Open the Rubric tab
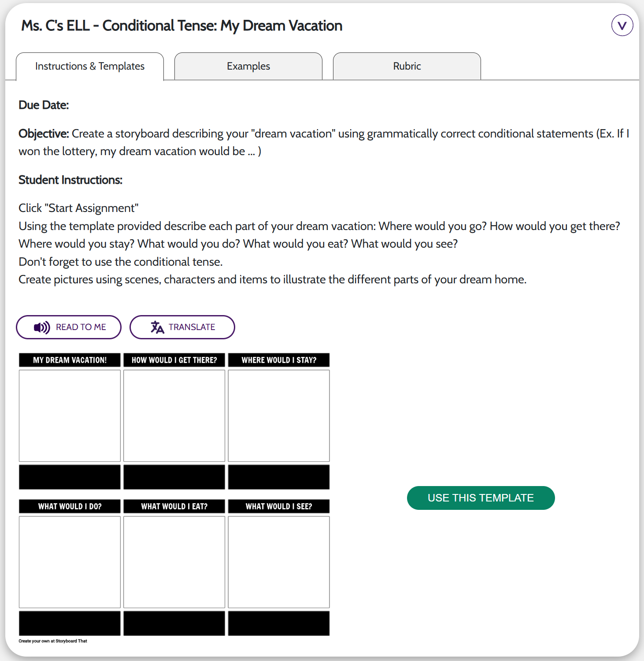Image resolution: width=644 pixels, height=661 pixels. 407,67
